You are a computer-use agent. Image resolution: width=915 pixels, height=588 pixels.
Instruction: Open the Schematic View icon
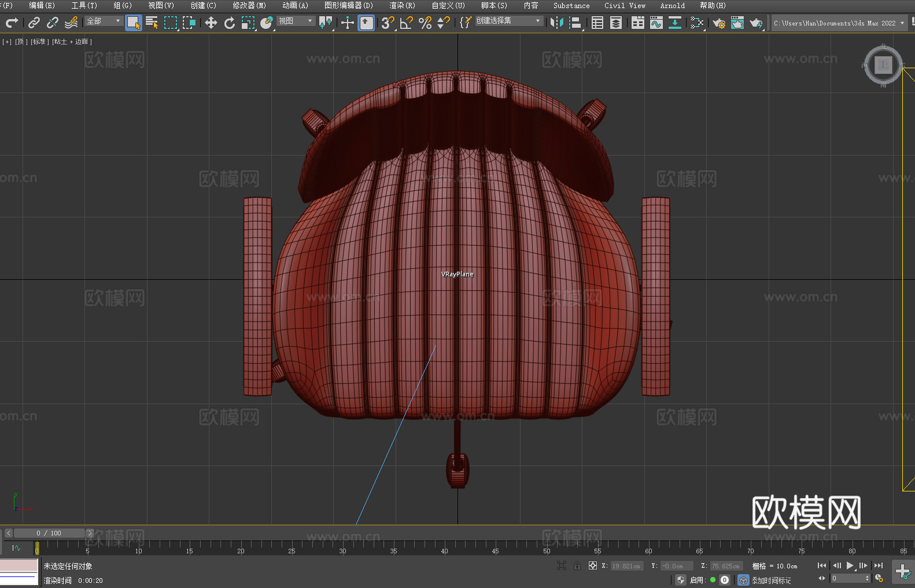click(x=697, y=23)
